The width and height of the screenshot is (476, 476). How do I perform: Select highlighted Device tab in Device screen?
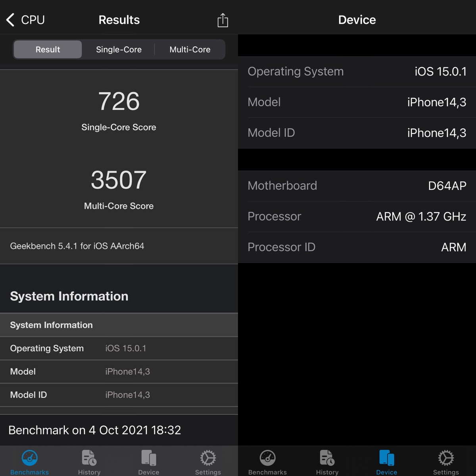(387, 462)
